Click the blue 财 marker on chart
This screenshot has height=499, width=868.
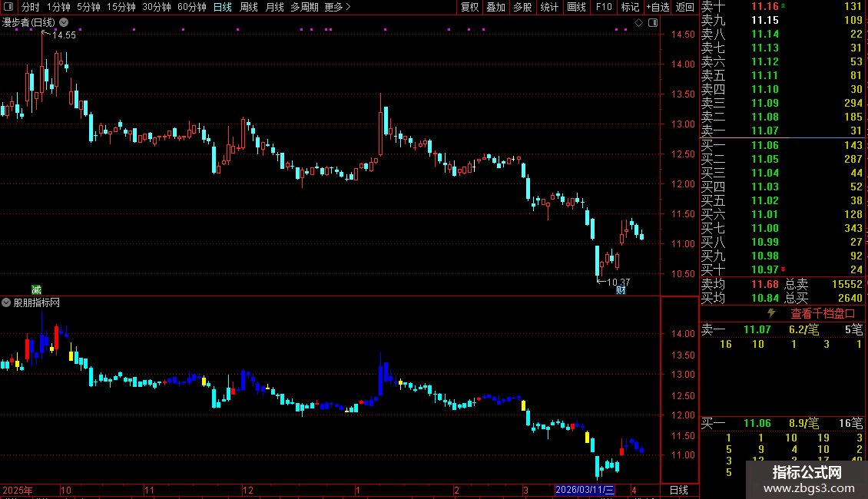pos(621,290)
